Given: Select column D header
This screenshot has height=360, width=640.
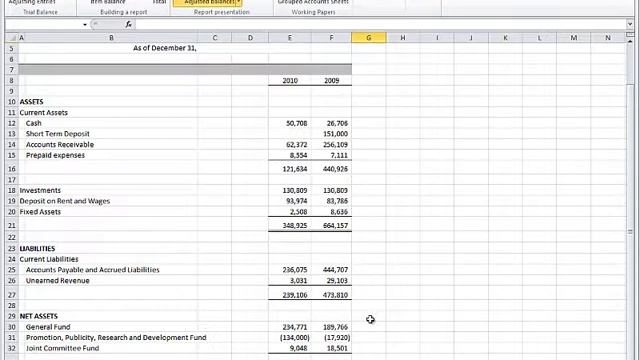Looking at the screenshot, I should point(250,38).
